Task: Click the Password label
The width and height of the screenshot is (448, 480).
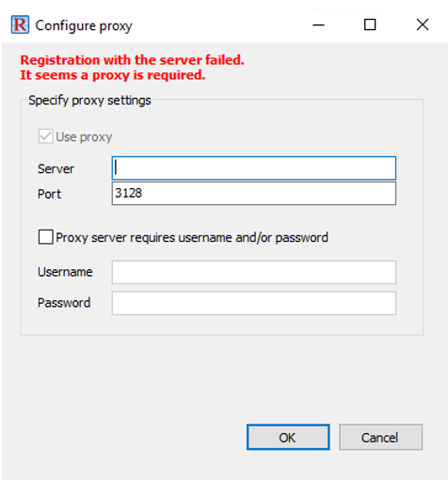Action: coord(64,303)
